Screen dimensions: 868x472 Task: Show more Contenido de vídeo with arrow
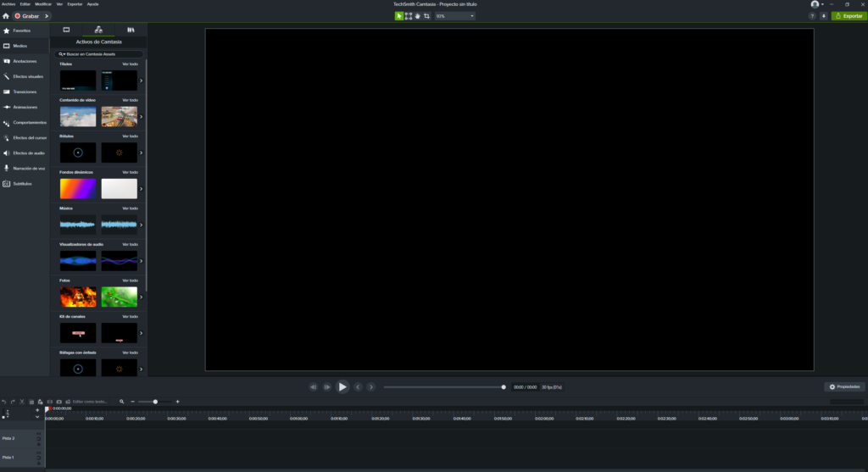click(142, 117)
